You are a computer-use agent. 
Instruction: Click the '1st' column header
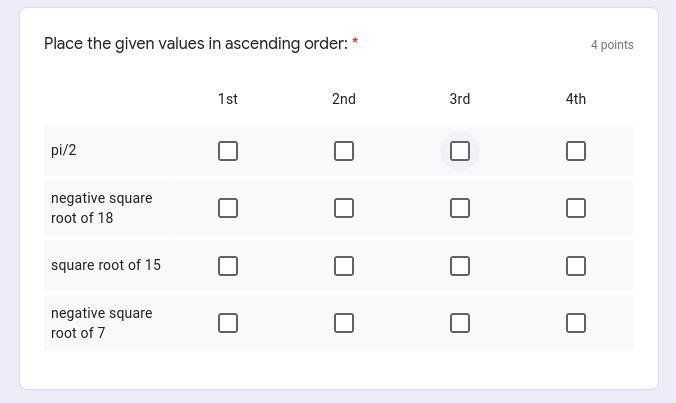tap(228, 99)
